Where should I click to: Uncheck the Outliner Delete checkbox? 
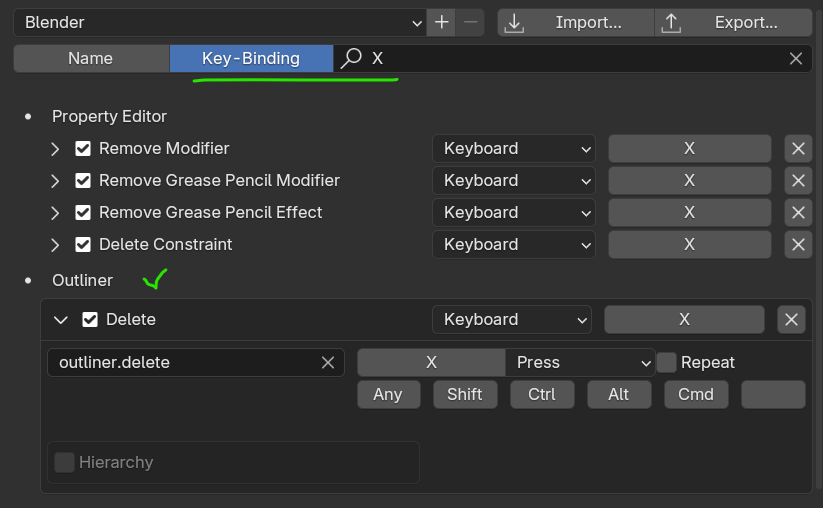tap(90, 320)
